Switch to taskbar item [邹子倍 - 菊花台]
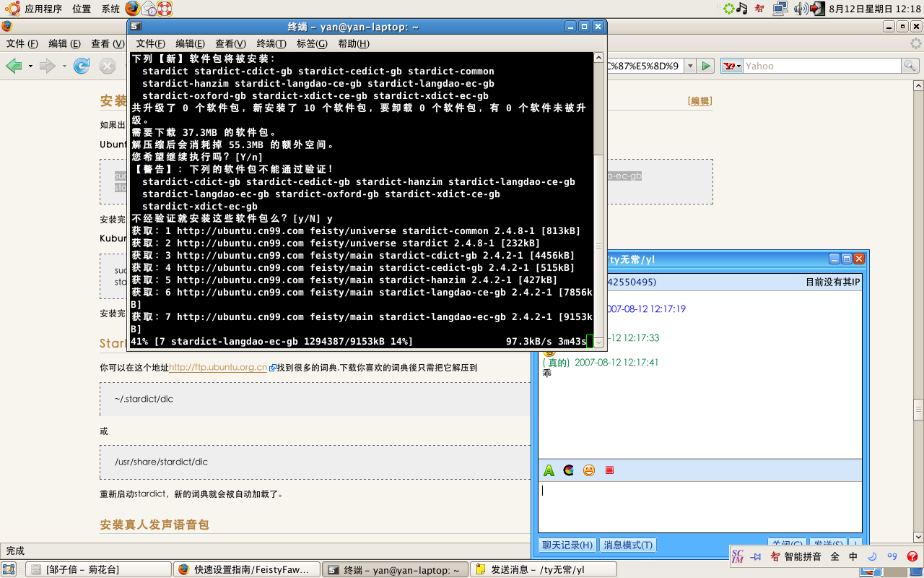924x578 pixels. 98,570
